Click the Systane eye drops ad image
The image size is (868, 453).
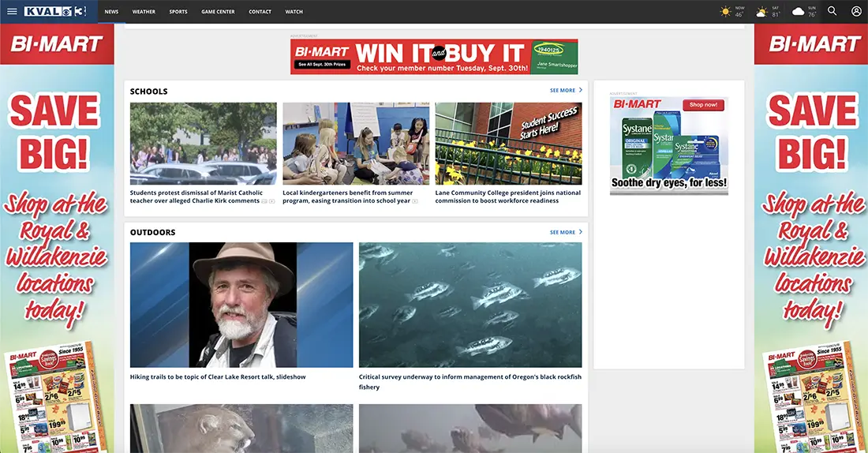click(668, 146)
